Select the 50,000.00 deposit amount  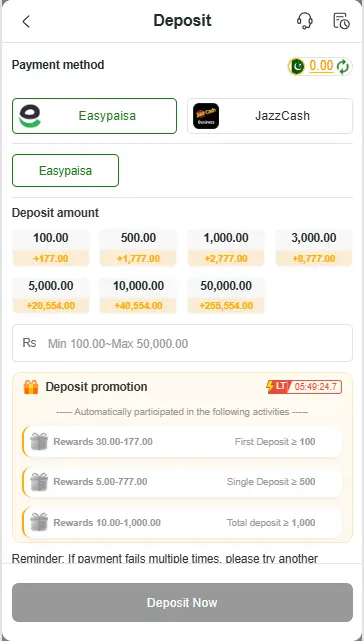pyautogui.click(x=226, y=295)
